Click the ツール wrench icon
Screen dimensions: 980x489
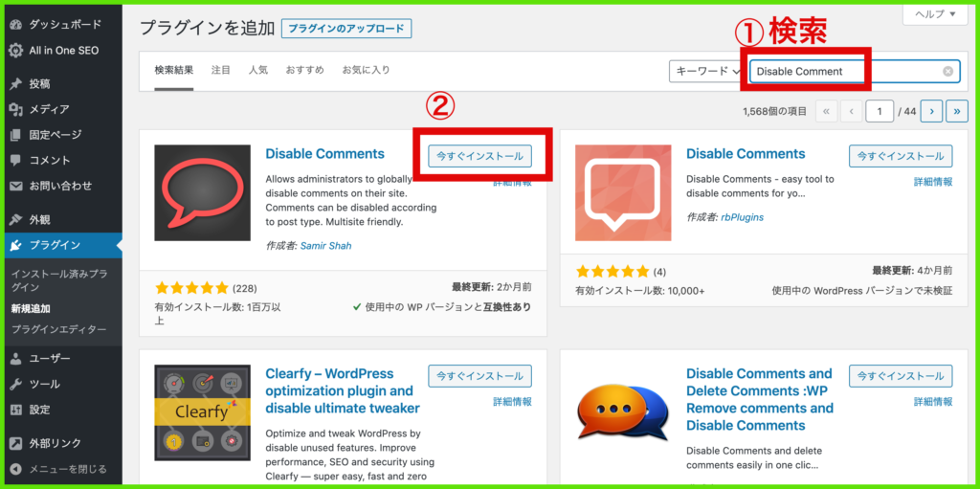pos(16,384)
